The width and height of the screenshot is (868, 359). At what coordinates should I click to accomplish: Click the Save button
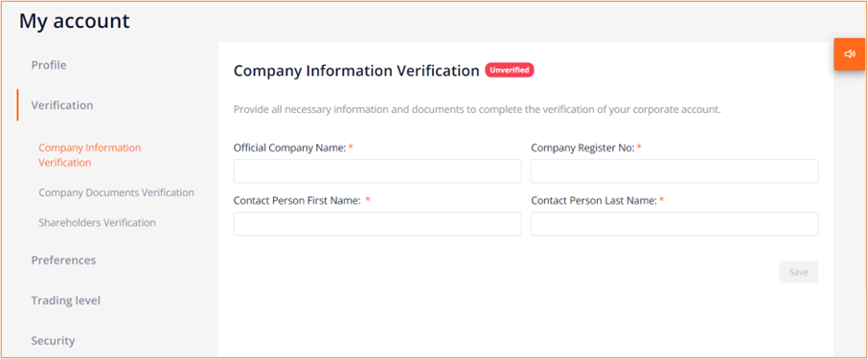[799, 272]
